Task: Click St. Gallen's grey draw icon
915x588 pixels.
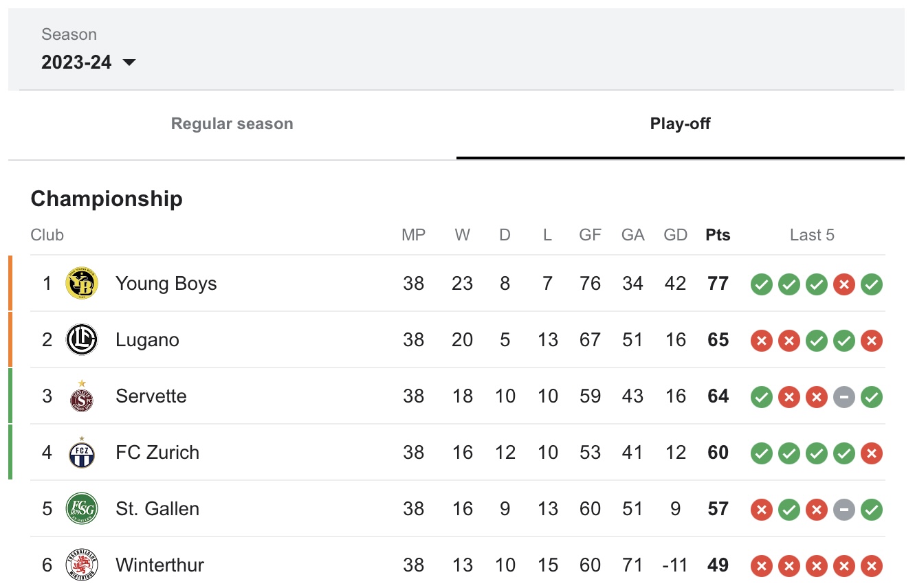Action: pyautogui.click(x=844, y=509)
